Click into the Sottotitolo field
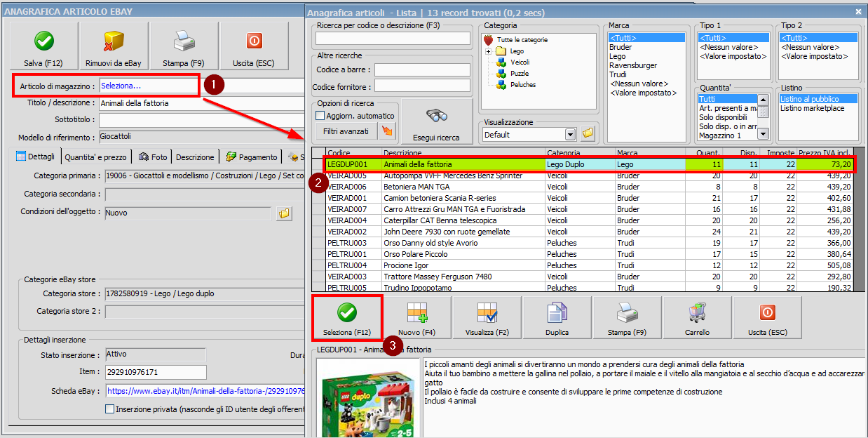Image resolution: width=868 pixels, height=438 pixels. click(x=202, y=120)
